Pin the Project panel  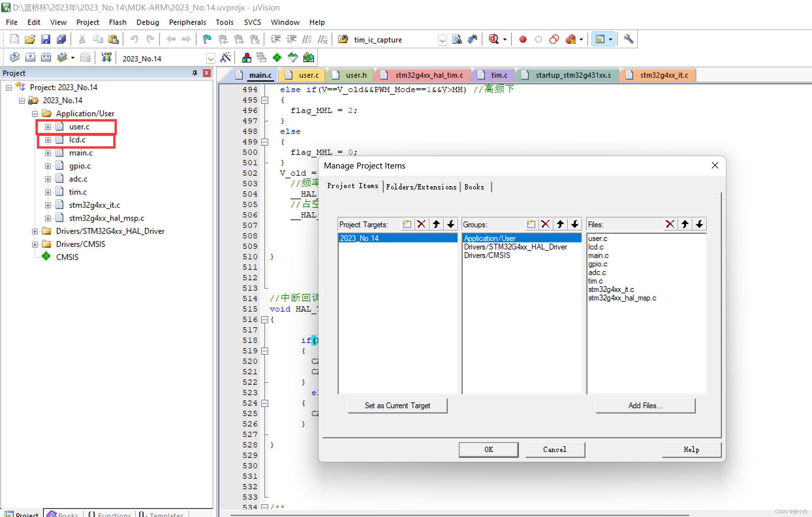195,73
